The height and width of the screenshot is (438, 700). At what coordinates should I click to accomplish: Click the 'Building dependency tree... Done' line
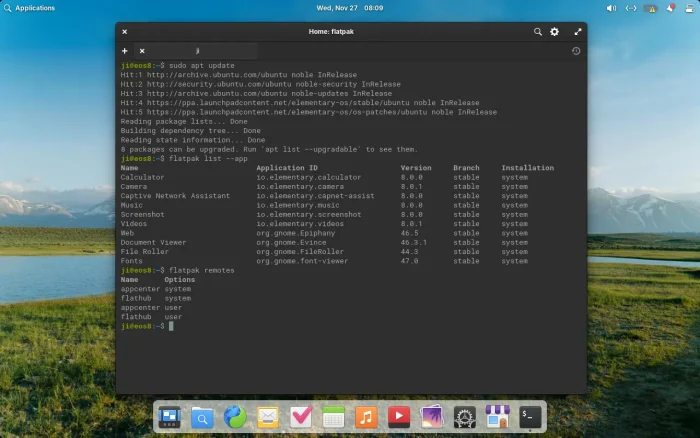coord(190,131)
